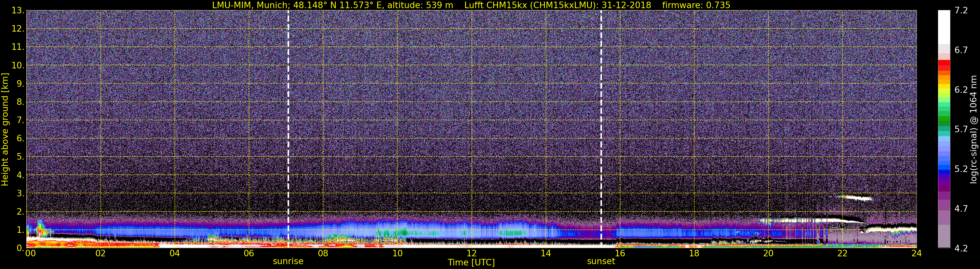The height and width of the screenshot is (269, 980).
Task: Click the y-axis tick label '4.'
Action: [x=20, y=175]
